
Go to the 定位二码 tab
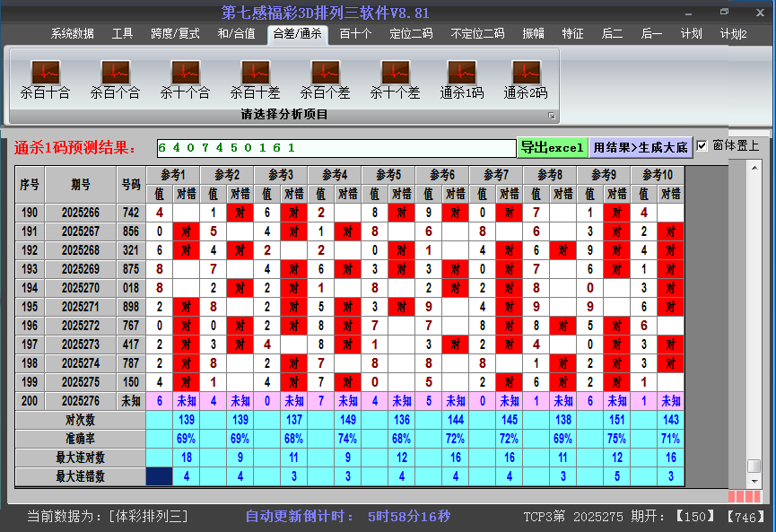[x=411, y=34]
